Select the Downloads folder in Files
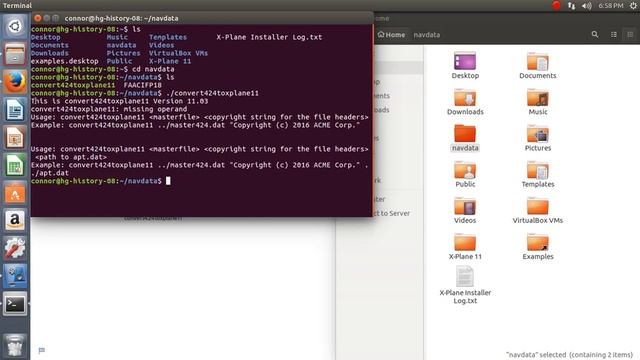 465,102
